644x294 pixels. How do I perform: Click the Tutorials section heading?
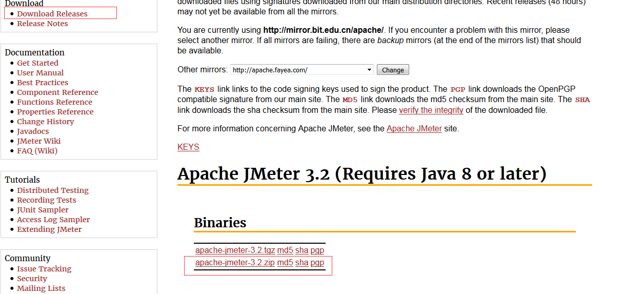point(22,180)
